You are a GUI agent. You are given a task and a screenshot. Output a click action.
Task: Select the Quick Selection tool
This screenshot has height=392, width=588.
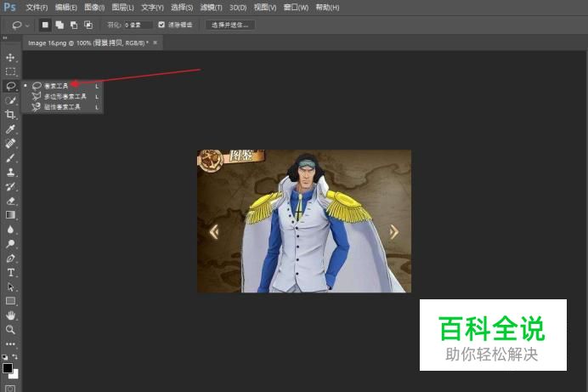[10, 100]
